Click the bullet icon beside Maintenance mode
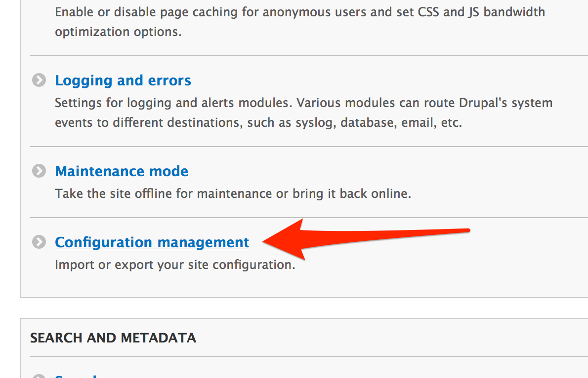This screenshot has width=588, height=378. coord(39,171)
